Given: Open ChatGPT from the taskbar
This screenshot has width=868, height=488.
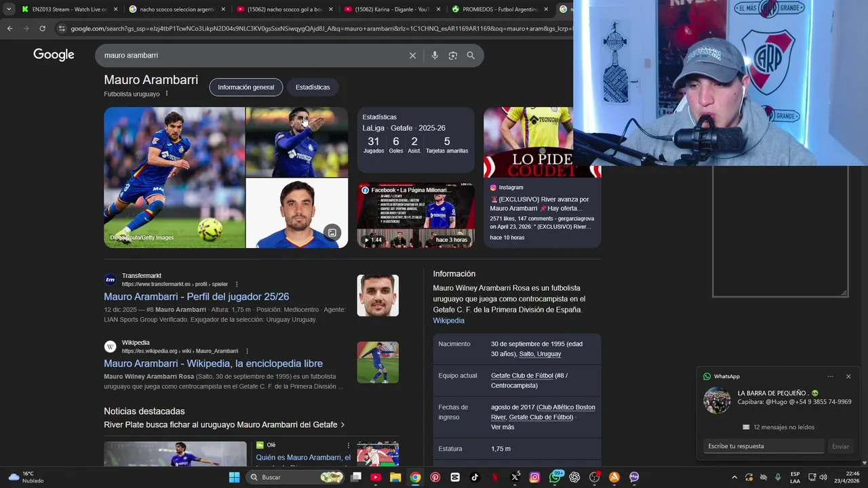Looking at the screenshot, I should [574, 477].
